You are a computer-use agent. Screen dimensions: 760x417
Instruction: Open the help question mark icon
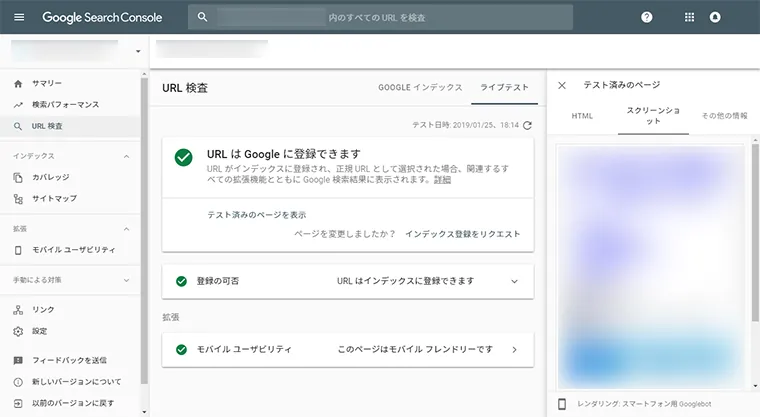tap(647, 17)
